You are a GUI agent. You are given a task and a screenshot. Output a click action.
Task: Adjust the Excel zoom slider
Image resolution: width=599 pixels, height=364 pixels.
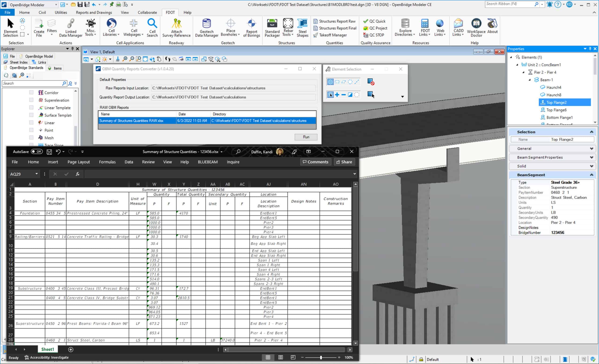click(x=321, y=357)
